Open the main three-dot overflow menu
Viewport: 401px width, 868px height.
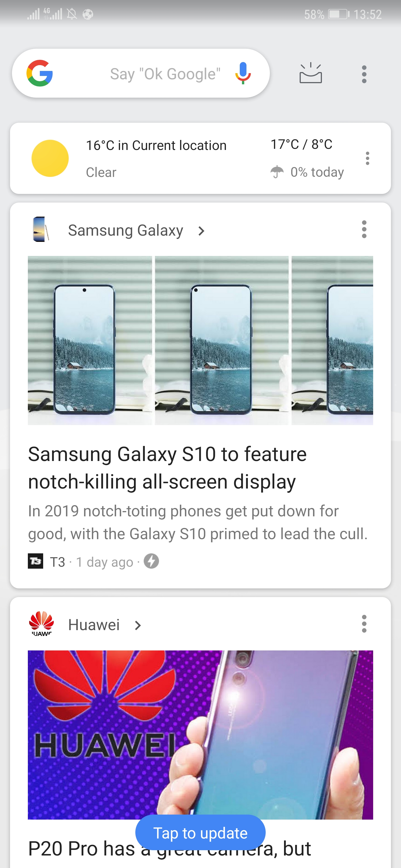[x=364, y=74]
